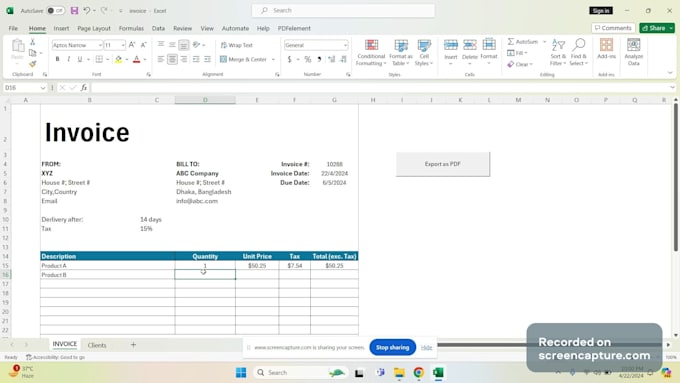Toggle Underline formatting
The width and height of the screenshot is (680, 383).
point(80,59)
